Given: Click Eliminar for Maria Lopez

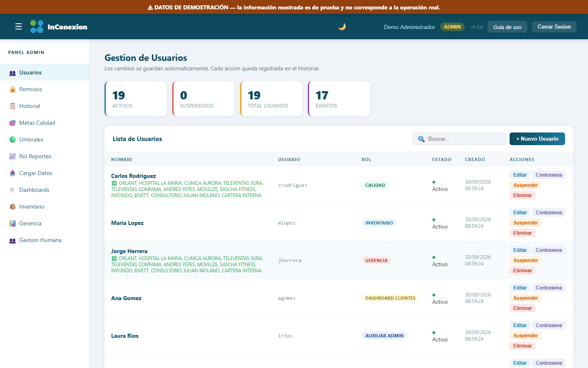Looking at the screenshot, I should pyautogui.click(x=523, y=233).
